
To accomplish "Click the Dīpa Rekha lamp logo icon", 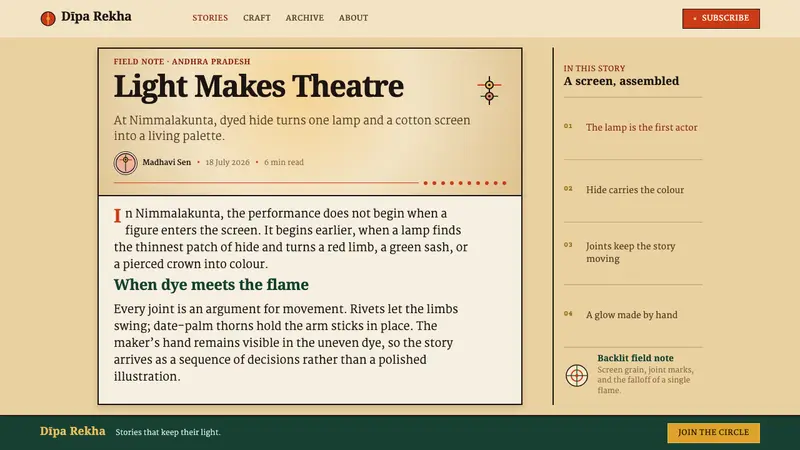I will pos(48,18).
